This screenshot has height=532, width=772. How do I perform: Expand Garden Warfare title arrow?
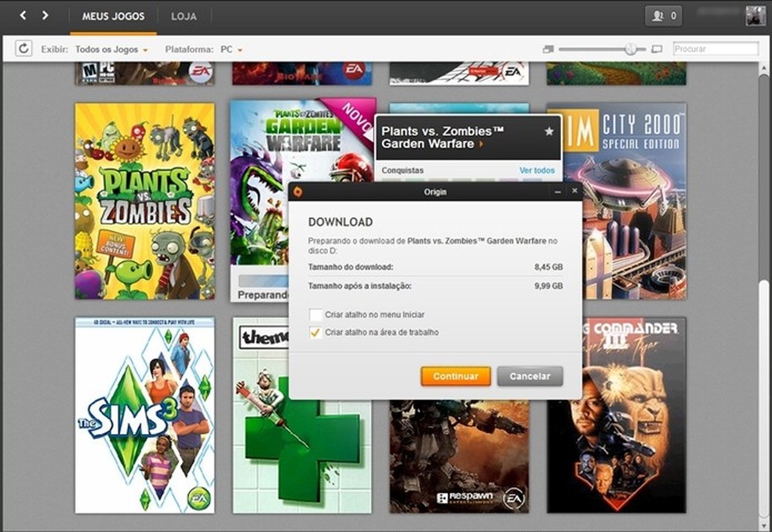pyautogui.click(x=481, y=144)
